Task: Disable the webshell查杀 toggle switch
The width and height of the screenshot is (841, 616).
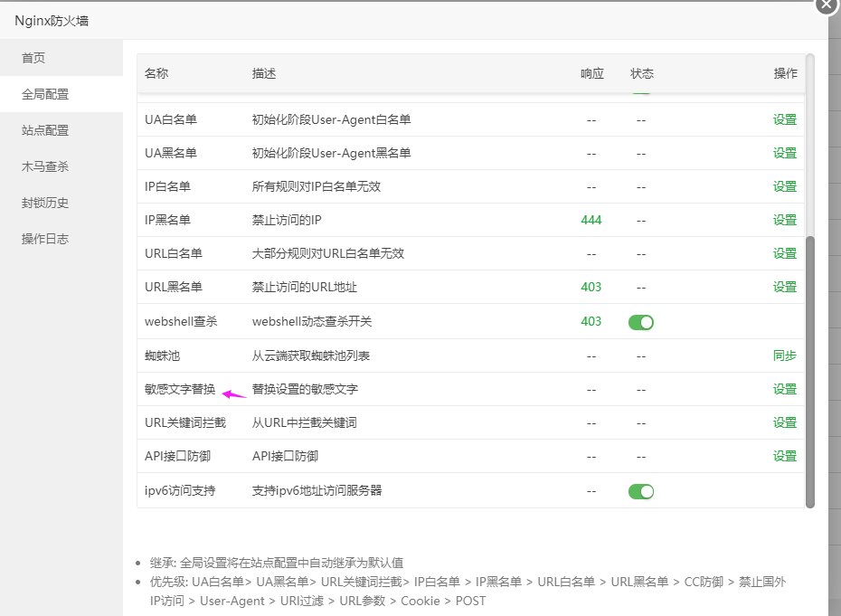Action: pyautogui.click(x=640, y=321)
